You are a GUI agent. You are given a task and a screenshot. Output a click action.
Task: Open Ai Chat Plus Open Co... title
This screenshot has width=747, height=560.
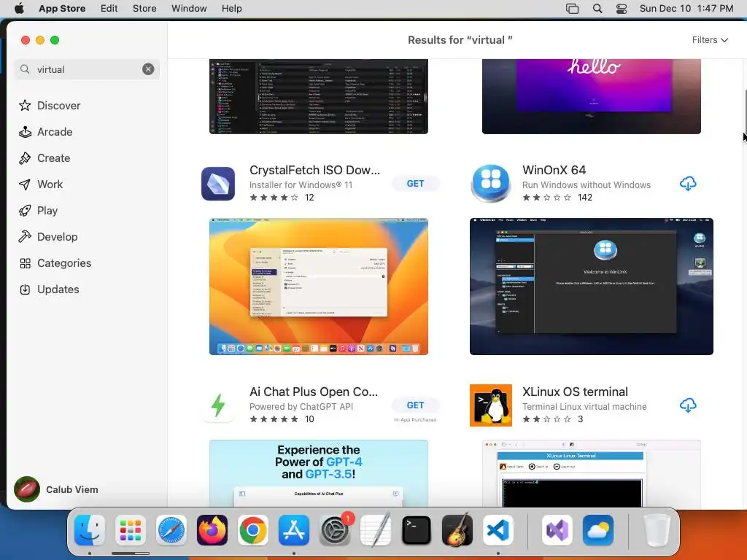[314, 392]
